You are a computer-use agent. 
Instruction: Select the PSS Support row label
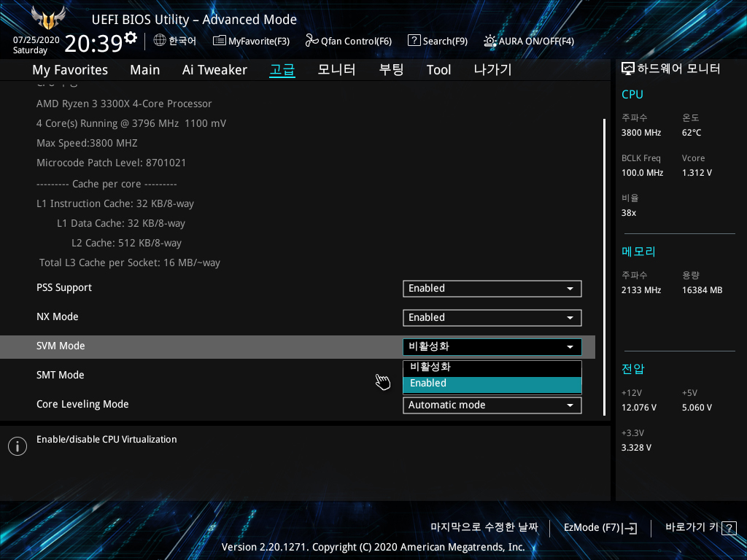(x=64, y=288)
